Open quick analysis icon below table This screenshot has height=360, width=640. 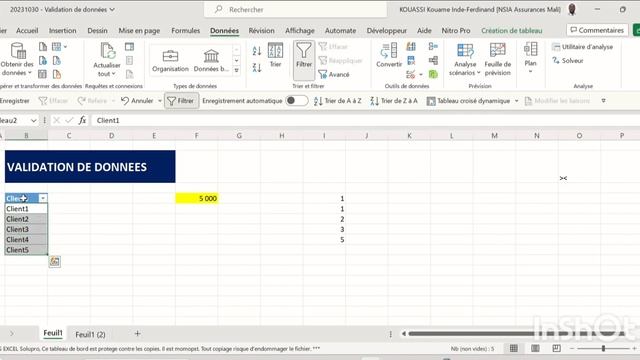tap(55, 261)
